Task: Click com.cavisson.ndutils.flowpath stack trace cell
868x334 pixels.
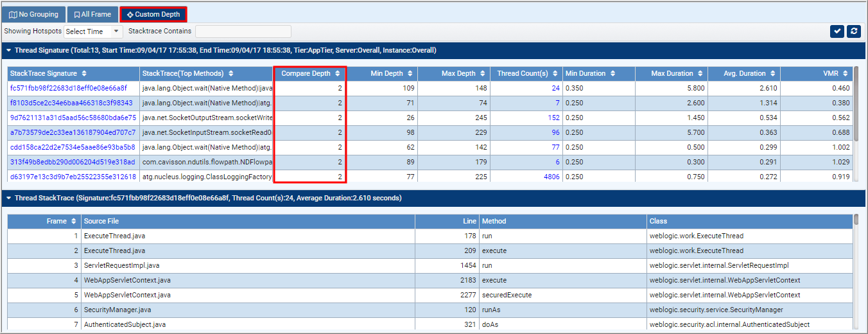Action: pos(207,162)
